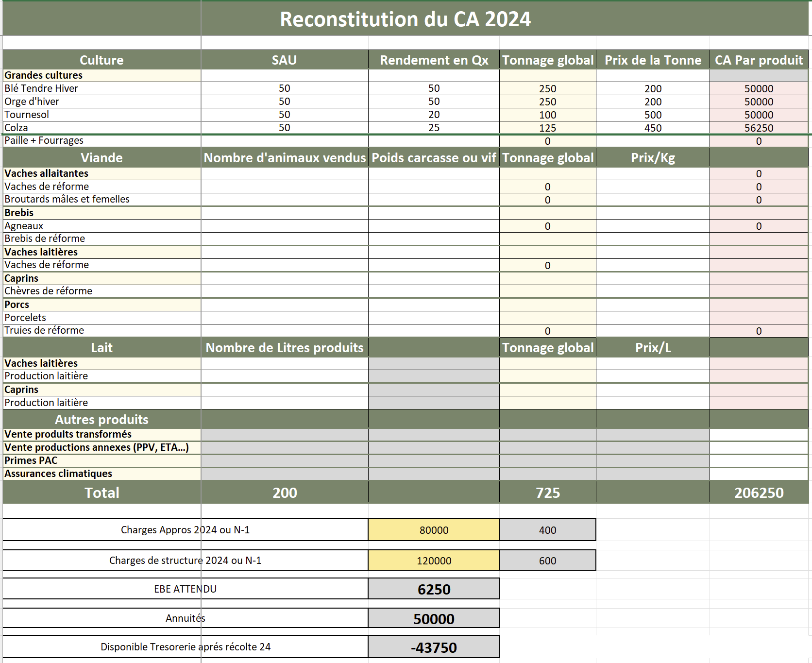The height and width of the screenshot is (663, 812).
Task: Click Tournesol tonnage value 100
Action: point(547,115)
